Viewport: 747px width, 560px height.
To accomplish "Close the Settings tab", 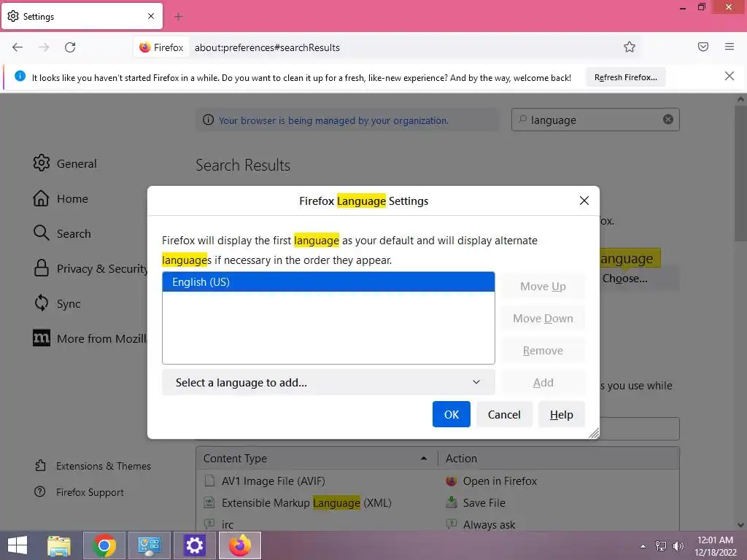I will [151, 16].
